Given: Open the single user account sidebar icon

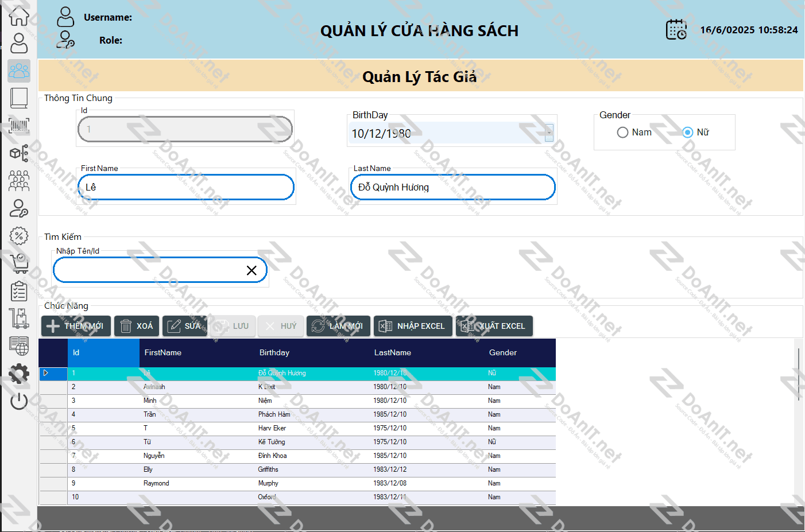Looking at the screenshot, I should pos(19,43).
